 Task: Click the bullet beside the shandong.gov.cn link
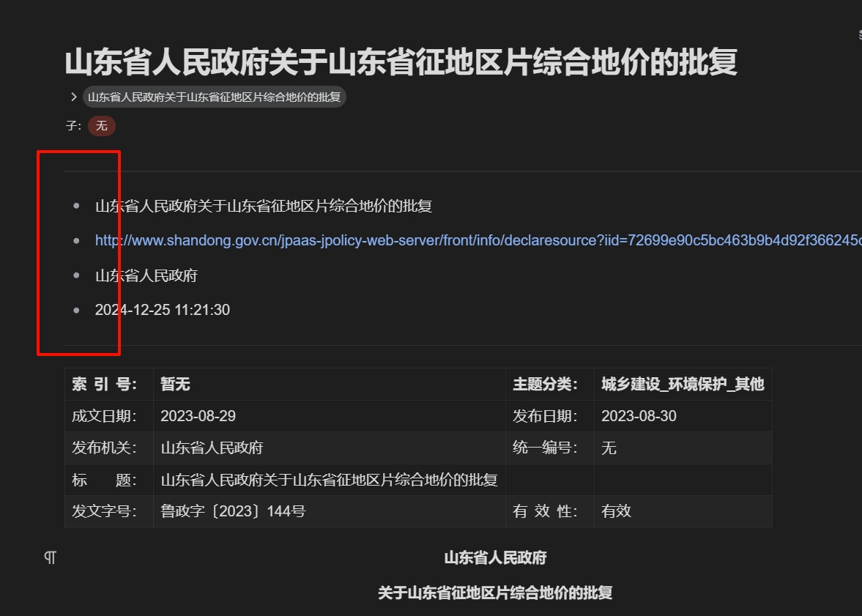75,240
